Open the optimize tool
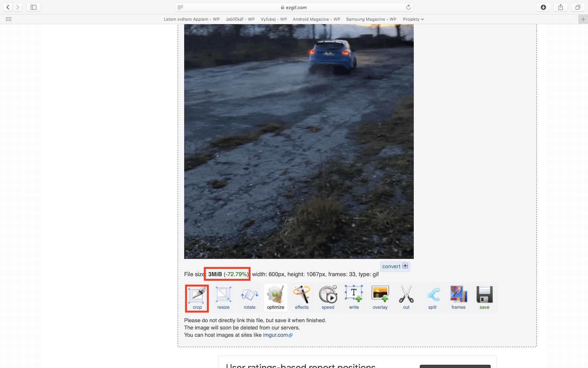 276,297
